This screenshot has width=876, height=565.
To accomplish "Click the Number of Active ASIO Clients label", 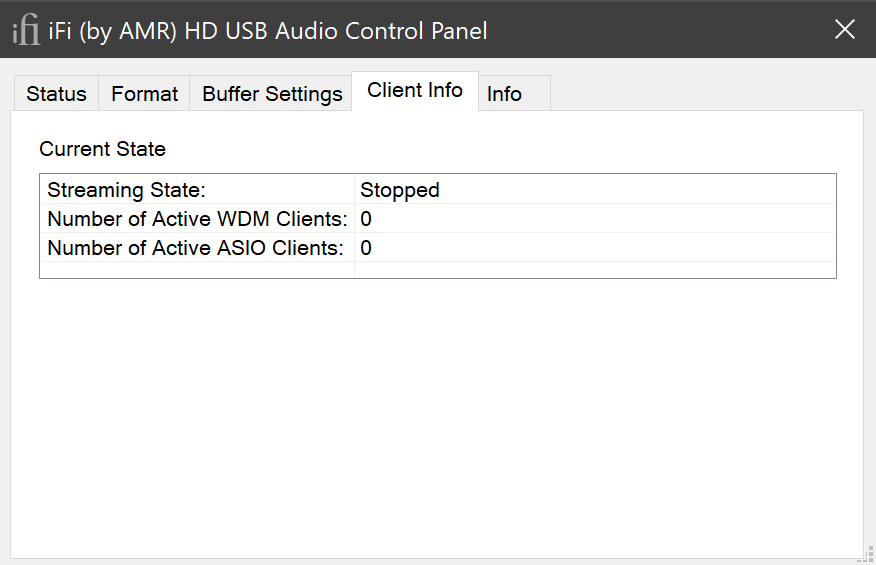I will tap(195, 248).
